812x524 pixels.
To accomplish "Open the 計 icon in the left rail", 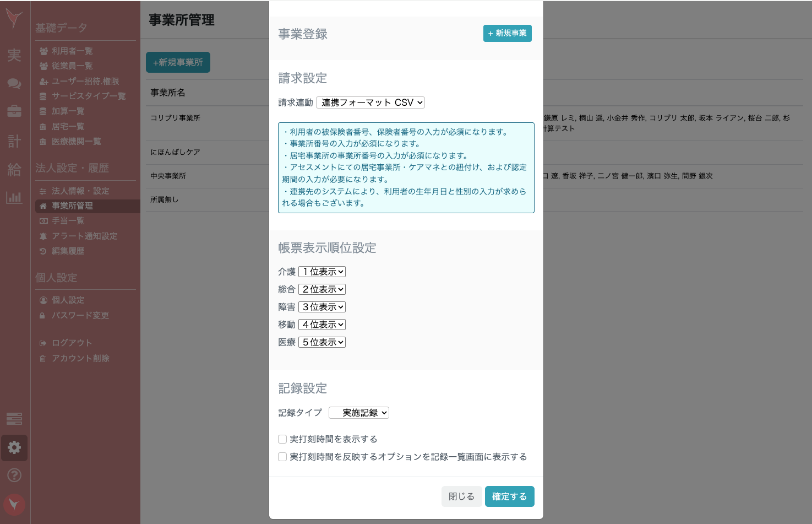I will click(14, 141).
